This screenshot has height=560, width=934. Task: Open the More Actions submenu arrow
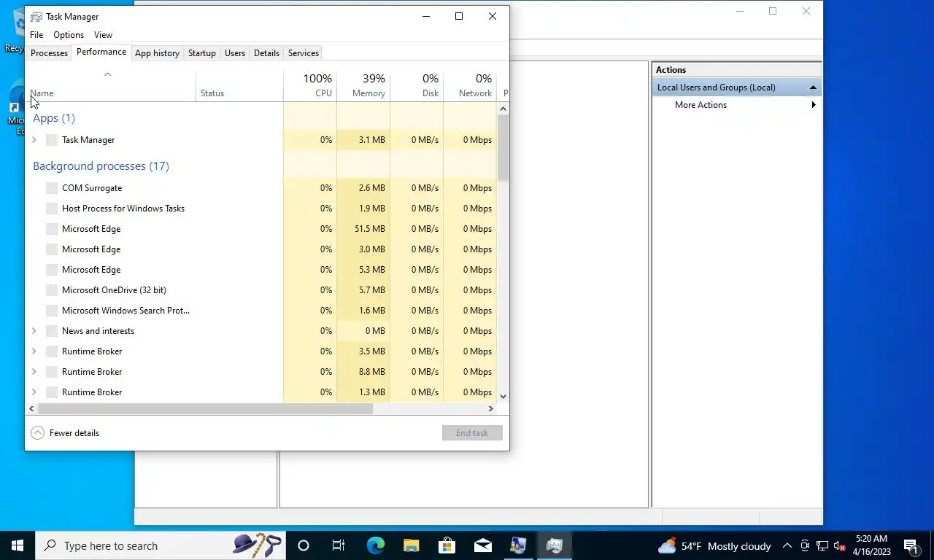pyautogui.click(x=814, y=105)
